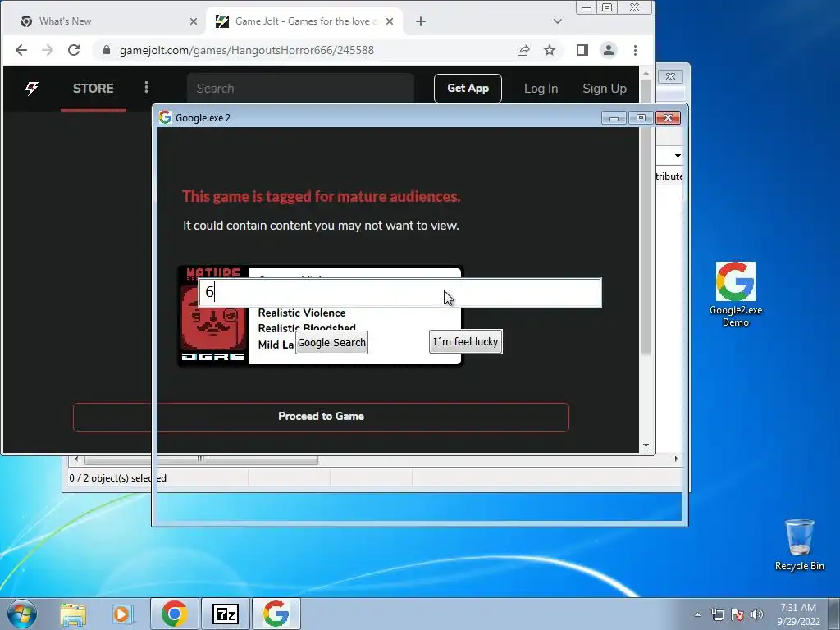Open Game Jolt more options dots

(x=146, y=87)
